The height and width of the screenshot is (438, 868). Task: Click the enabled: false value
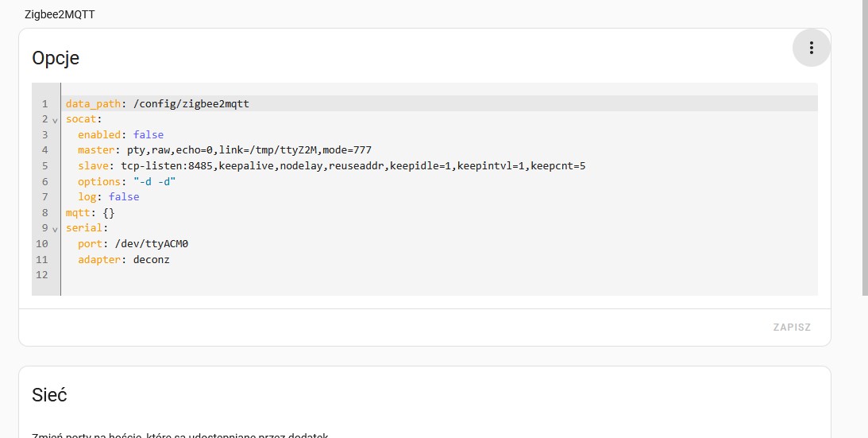click(x=149, y=134)
